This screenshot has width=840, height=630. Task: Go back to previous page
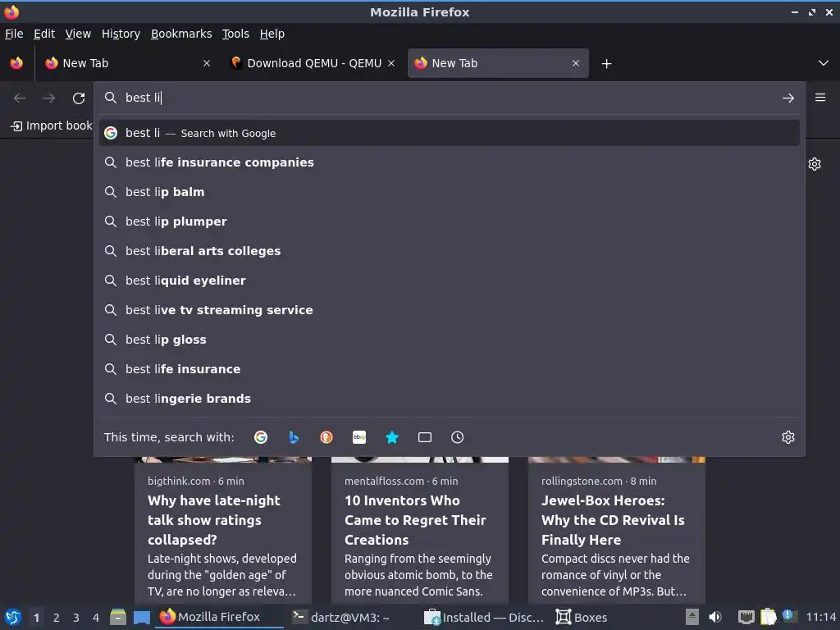20,98
